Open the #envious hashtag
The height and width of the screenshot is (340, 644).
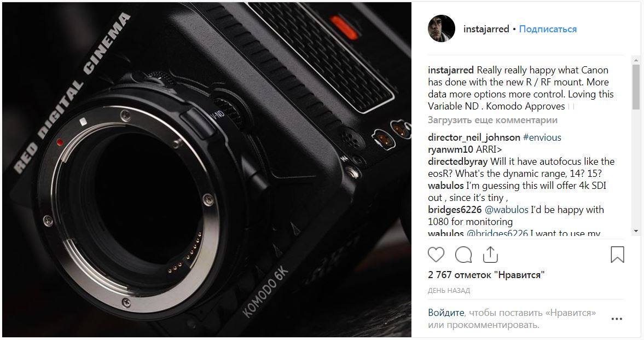[542, 137]
